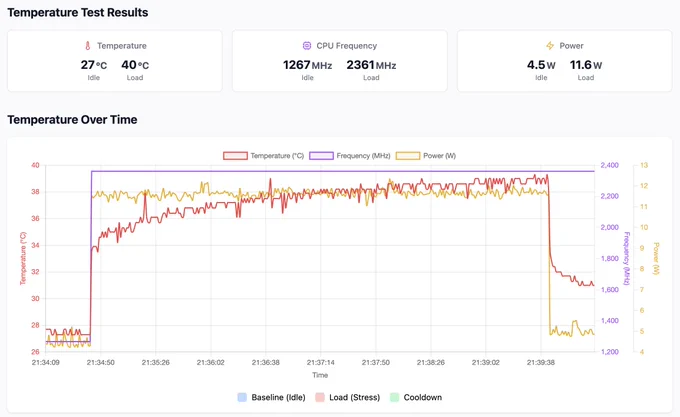Click the 21:38:26 time axis label
This screenshot has height=417, width=680.
click(431, 362)
